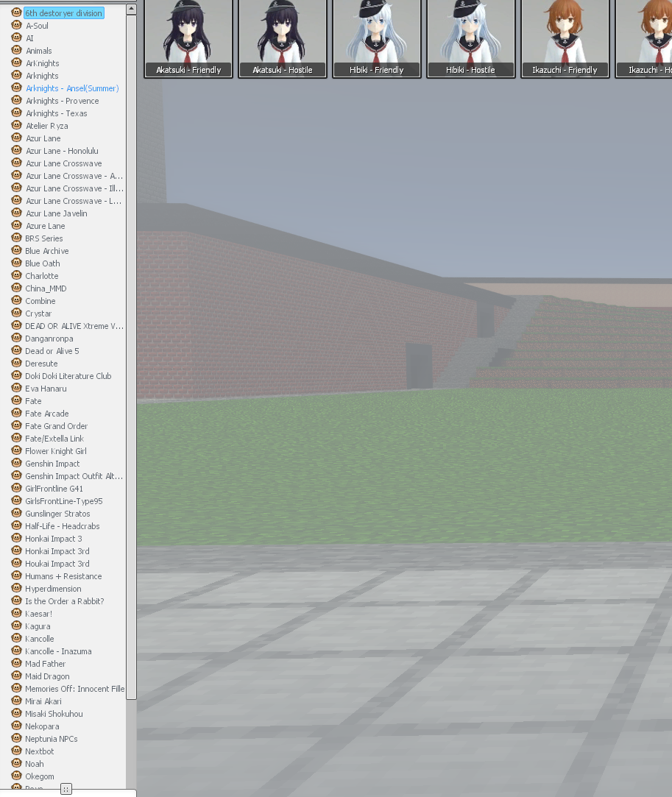Open the "GirlsFrontLine-Type95" category
The image size is (672, 797).
(x=64, y=500)
